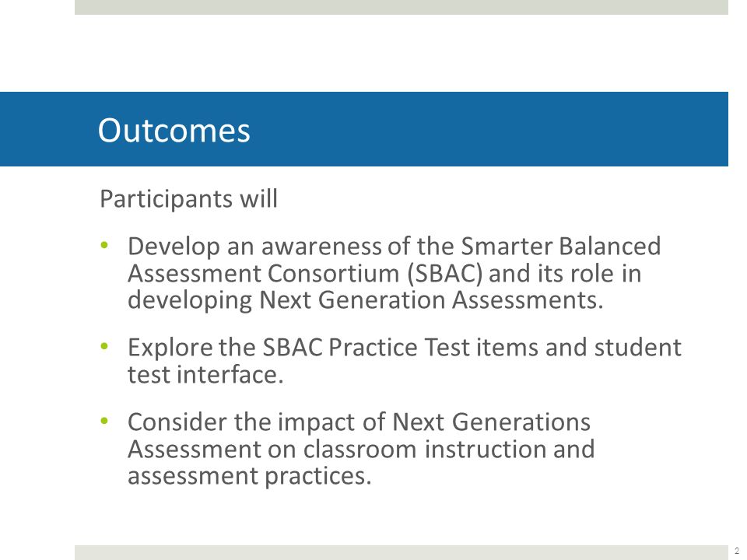Click the gray bar at slide top
Screen dimensions: 747x560
[402, 7]
